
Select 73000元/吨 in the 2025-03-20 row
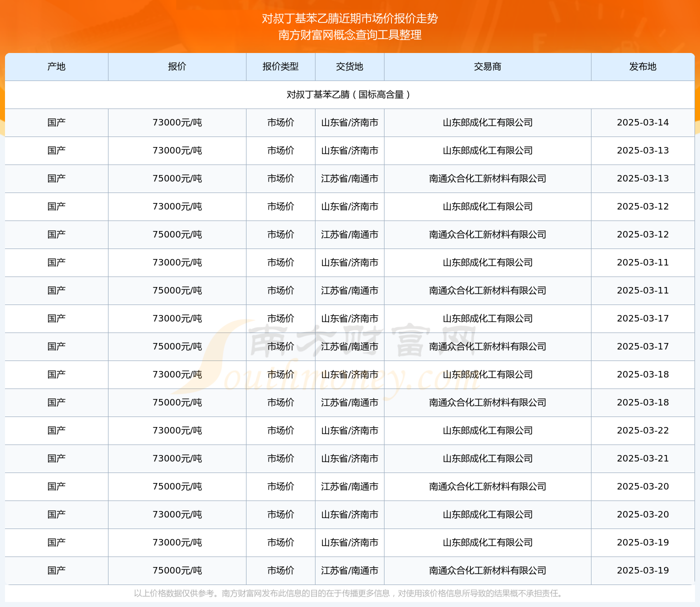coord(177,514)
